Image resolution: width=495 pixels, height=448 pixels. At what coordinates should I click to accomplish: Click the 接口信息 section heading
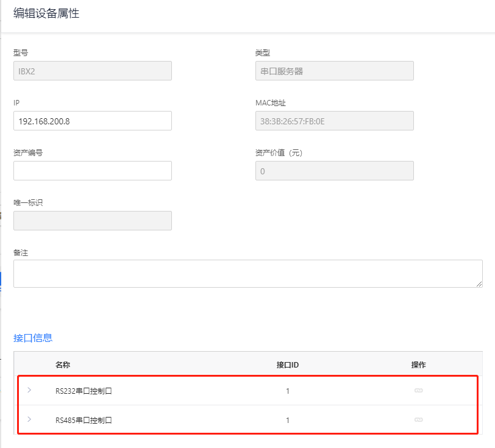(33, 338)
